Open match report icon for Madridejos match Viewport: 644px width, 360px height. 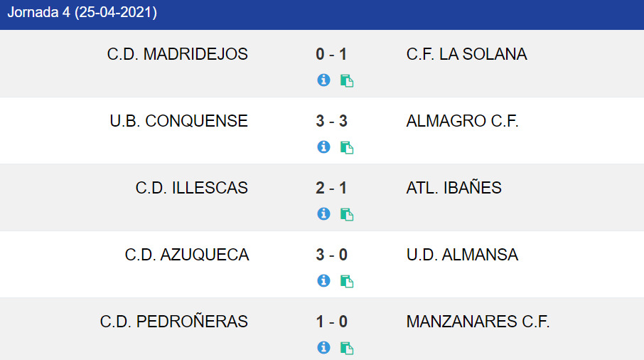347,80
